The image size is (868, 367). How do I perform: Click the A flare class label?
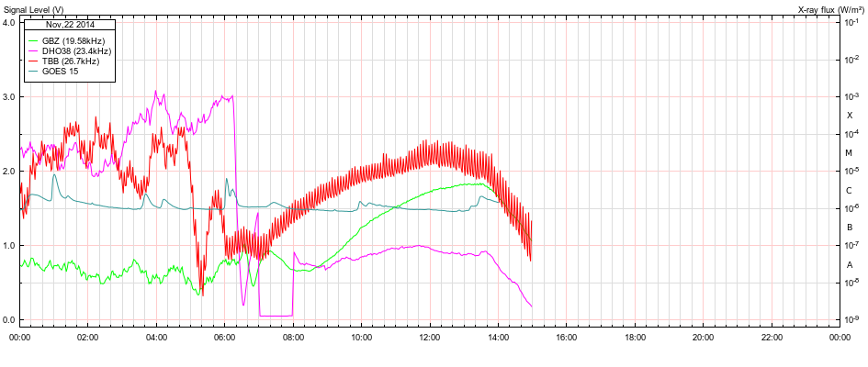click(x=850, y=265)
